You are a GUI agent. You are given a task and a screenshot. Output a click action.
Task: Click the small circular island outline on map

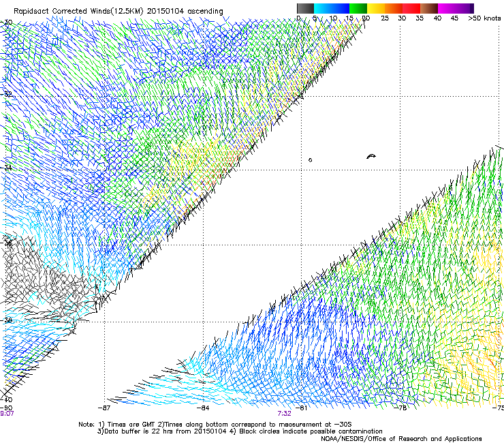310,160
